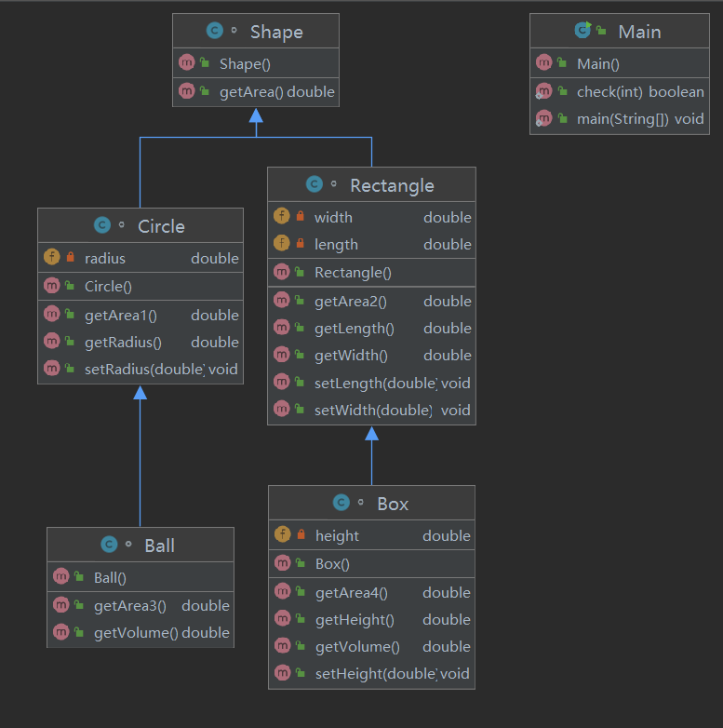Screen dimensions: 723x728
Task: Select check(int) method in Main
Action: click(x=620, y=92)
